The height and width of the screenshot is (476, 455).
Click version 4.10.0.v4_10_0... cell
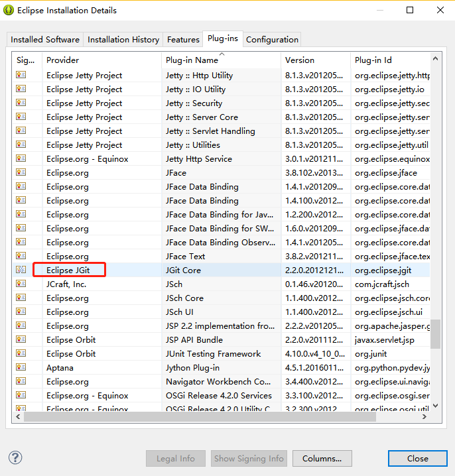click(x=315, y=353)
